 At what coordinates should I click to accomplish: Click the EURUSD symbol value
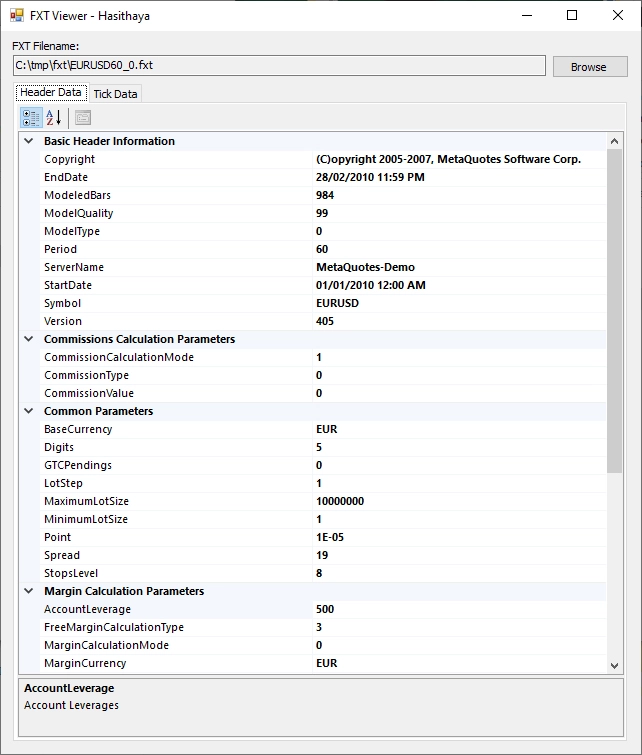pyautogui.click(x=337, y=303)
